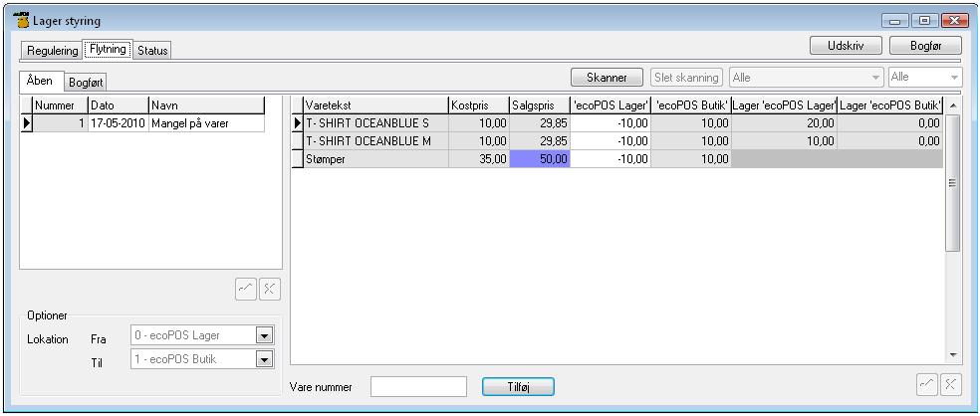Click the Vare nummer input field
Image resolution: width=980 pixels, height=416 pixels.
coord(418,386)
